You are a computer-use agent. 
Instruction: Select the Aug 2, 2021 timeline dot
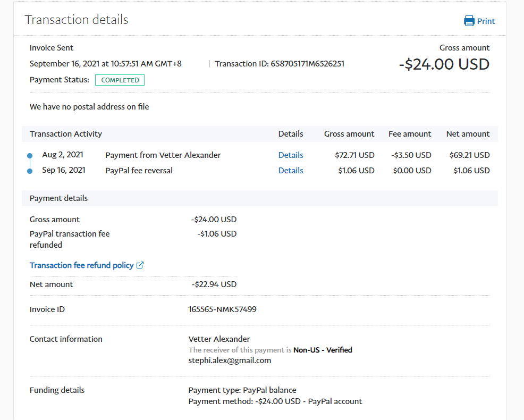point(30,156)
